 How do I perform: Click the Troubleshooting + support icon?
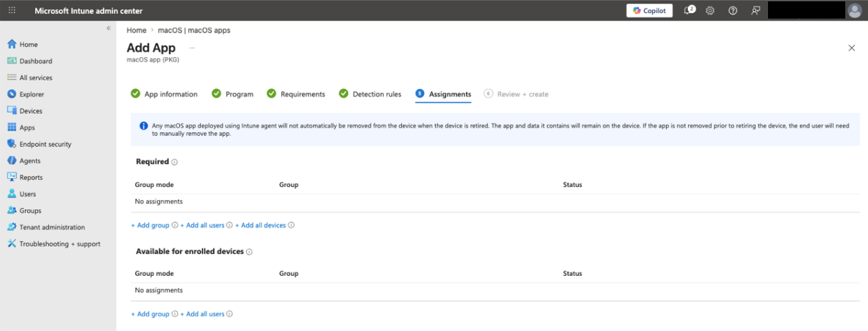click(x=12, y=243)
